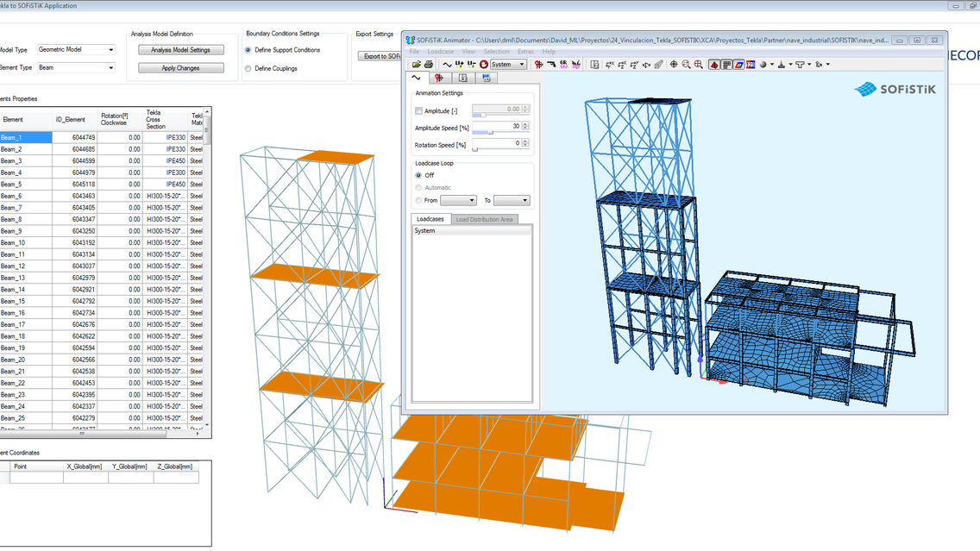Toggle the colored plane surface icon

click(738, 65)
